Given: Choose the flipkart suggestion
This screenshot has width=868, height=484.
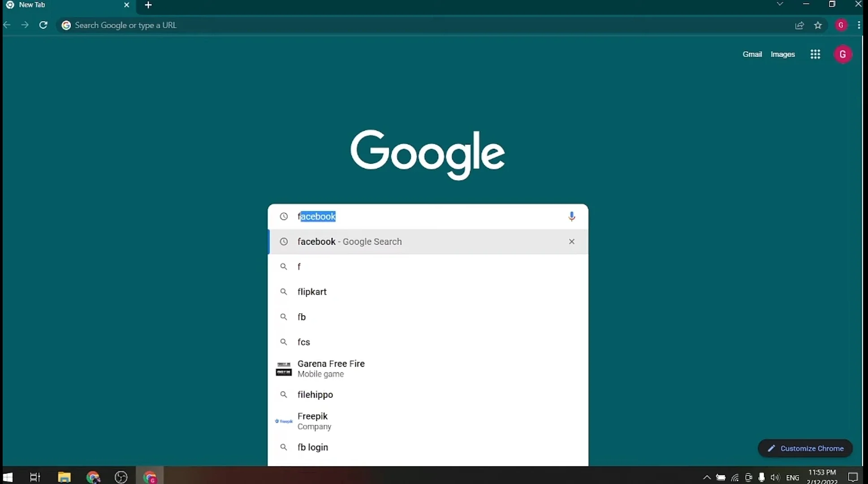Looking at the screenshot, I should coord(428,292).
